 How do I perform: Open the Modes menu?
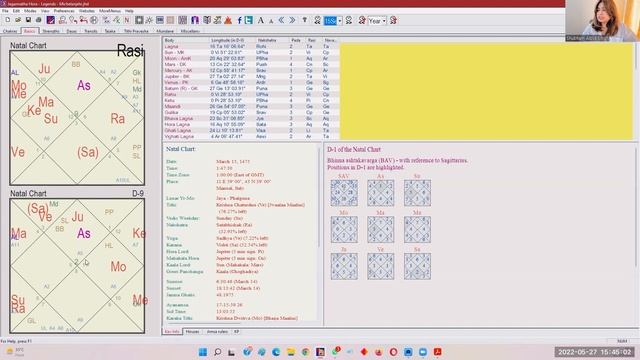click(x=30, y=11)
